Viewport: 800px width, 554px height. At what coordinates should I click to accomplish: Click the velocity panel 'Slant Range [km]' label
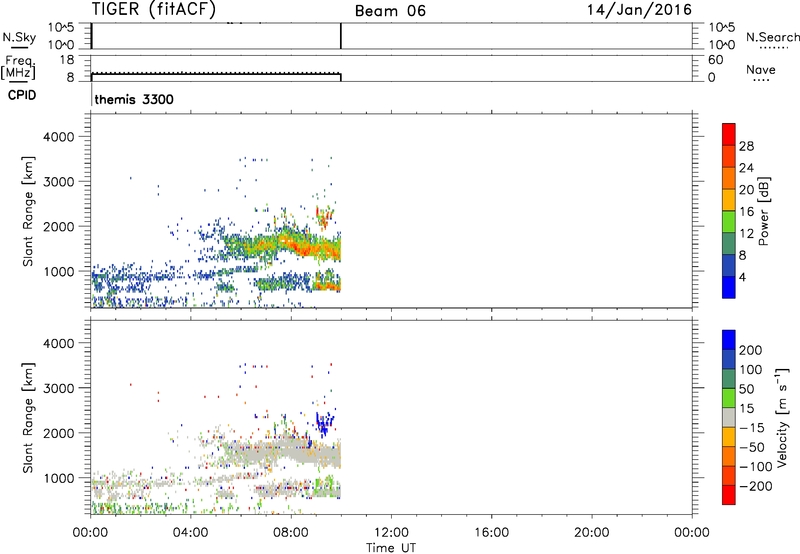pyautogui.click(x=28, y=417)
